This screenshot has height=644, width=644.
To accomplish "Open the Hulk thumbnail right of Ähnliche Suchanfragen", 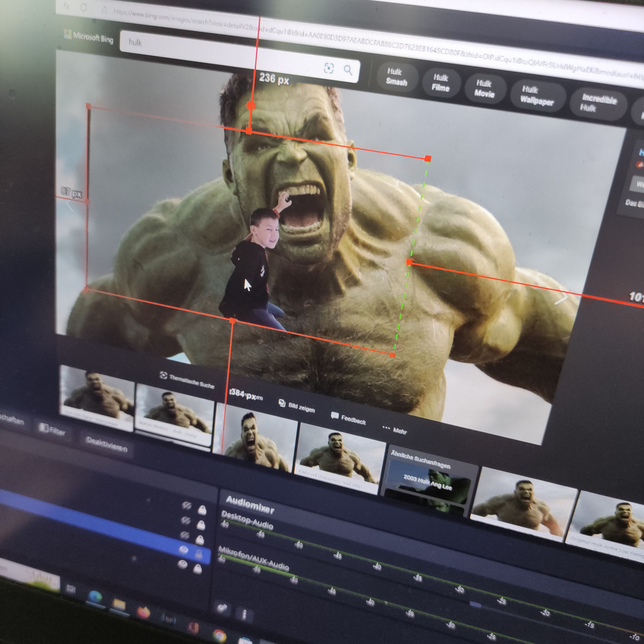I will (x=523, y=504).
